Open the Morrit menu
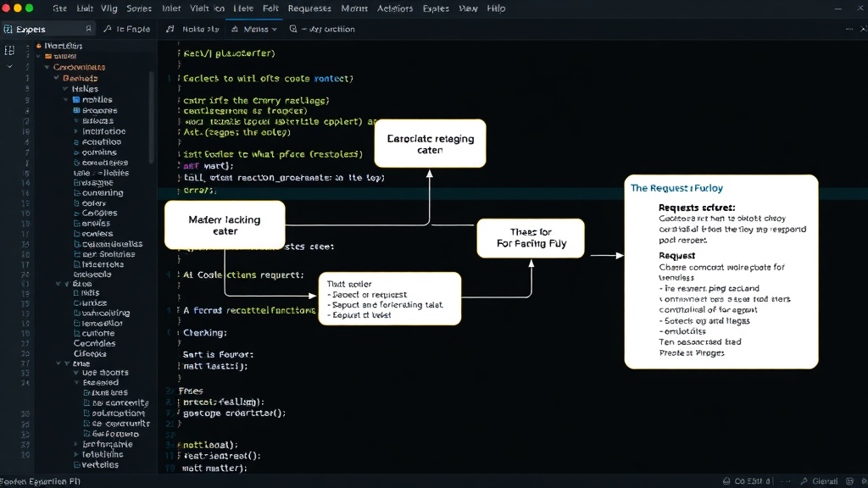 tap(353, 8)
